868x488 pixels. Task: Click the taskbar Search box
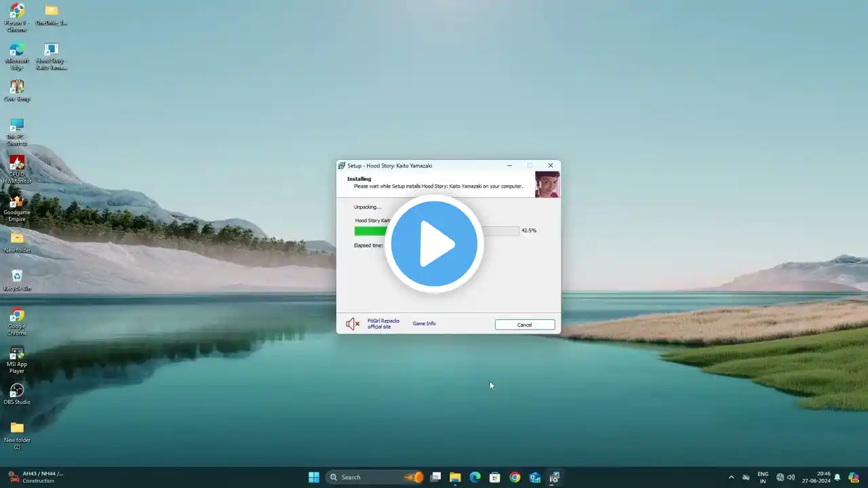click(x=376, y=477)
